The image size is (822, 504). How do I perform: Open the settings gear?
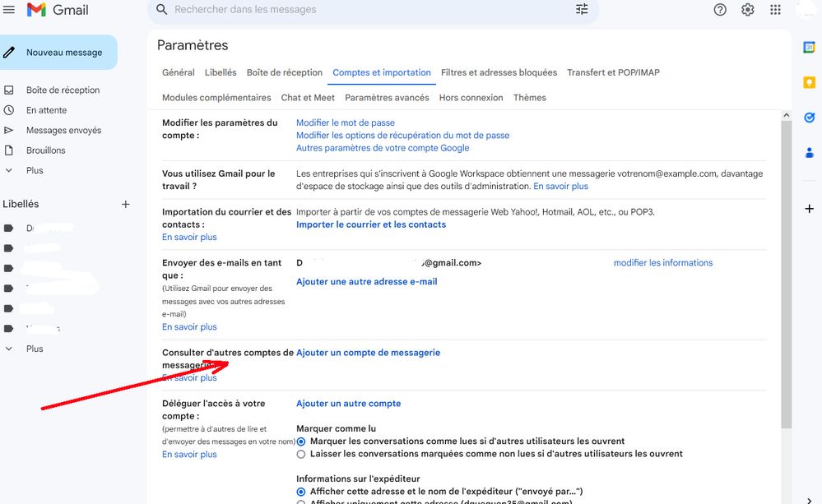coord(747,9)
